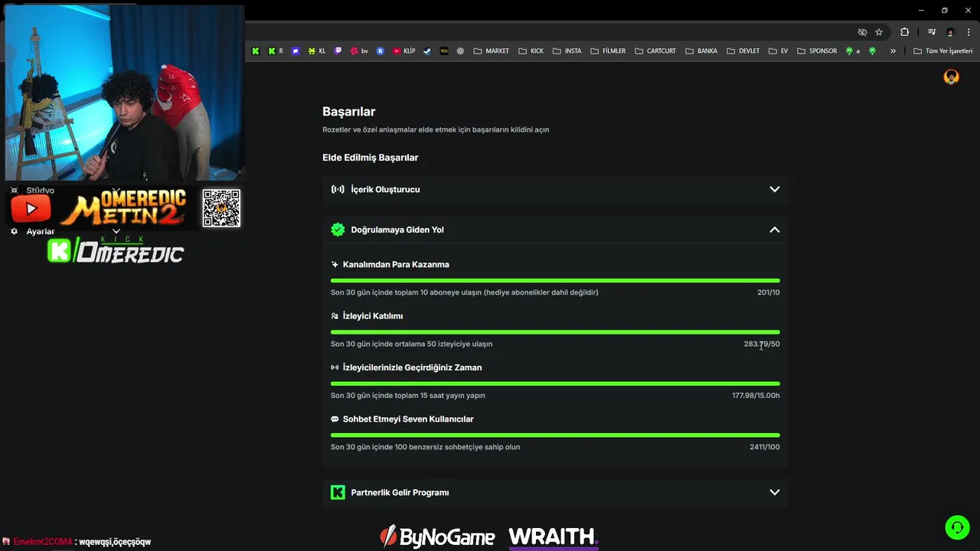Click the İzleyicilerinizle Geçirdiğiniz Zaman title
Image resolution: width=980 pixels, height=551 pixels.
(412, 367)
